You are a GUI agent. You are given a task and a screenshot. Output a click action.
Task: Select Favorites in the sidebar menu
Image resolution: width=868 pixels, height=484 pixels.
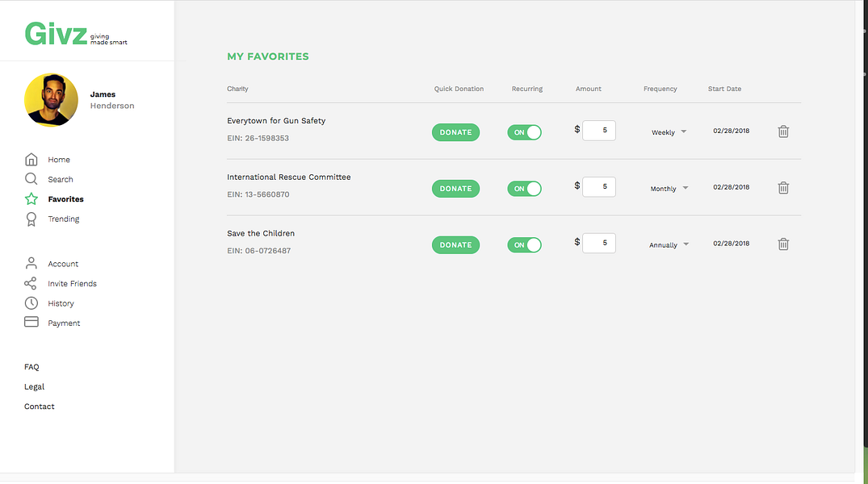click(66, 199)
